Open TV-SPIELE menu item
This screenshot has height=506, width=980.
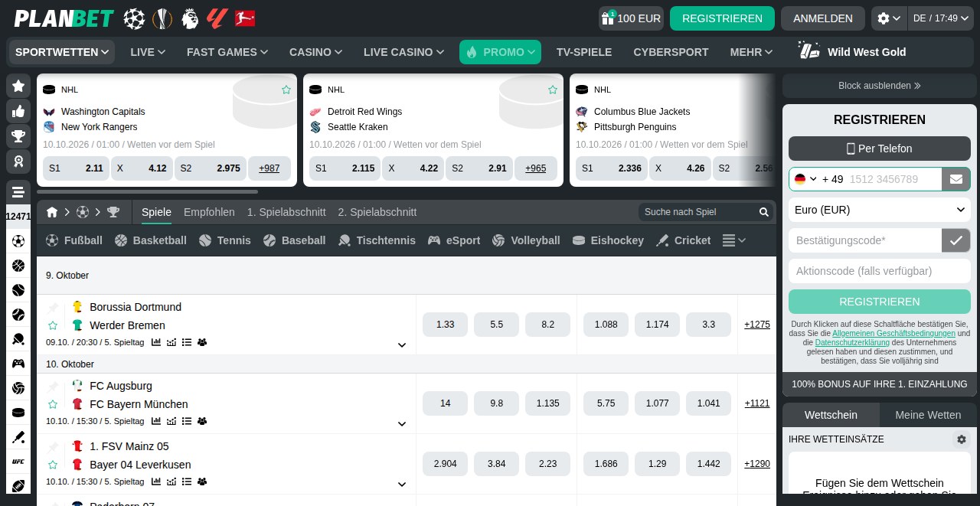(x=584, y=52)
